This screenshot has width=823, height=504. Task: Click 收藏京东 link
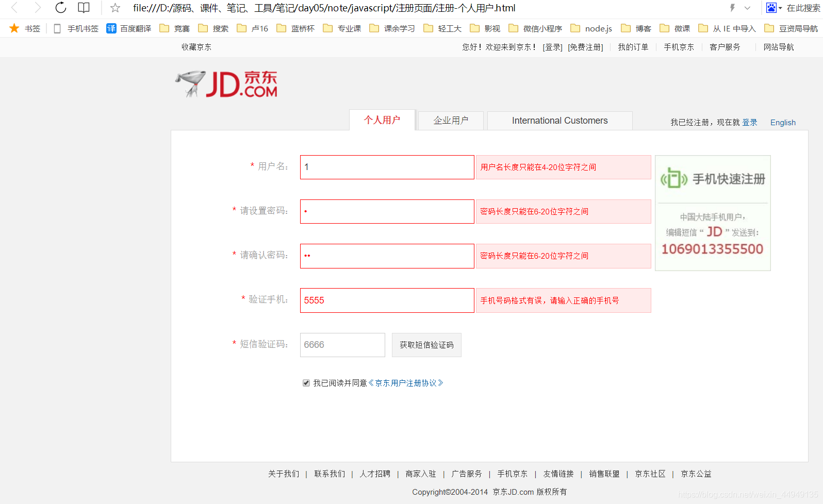pyautogui.click(x=196, y=47)
